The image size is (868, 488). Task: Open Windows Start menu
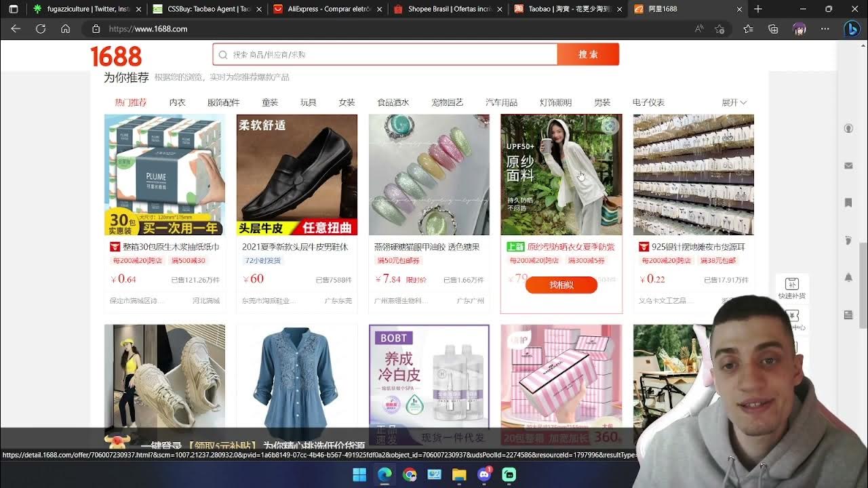[359, 474]
